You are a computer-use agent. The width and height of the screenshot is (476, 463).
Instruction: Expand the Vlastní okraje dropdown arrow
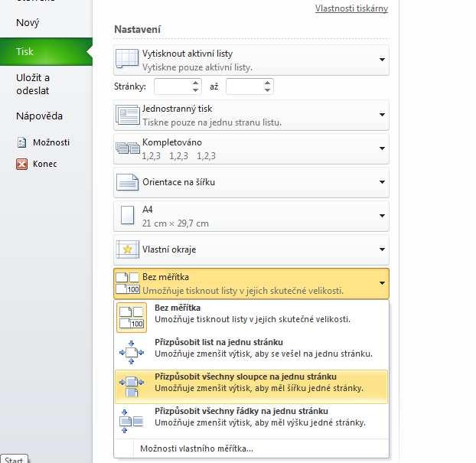[x=382, y=249]
